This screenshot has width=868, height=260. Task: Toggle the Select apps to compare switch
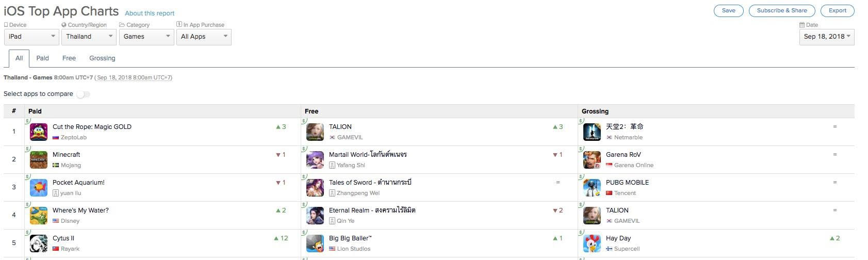click(83, 94)
